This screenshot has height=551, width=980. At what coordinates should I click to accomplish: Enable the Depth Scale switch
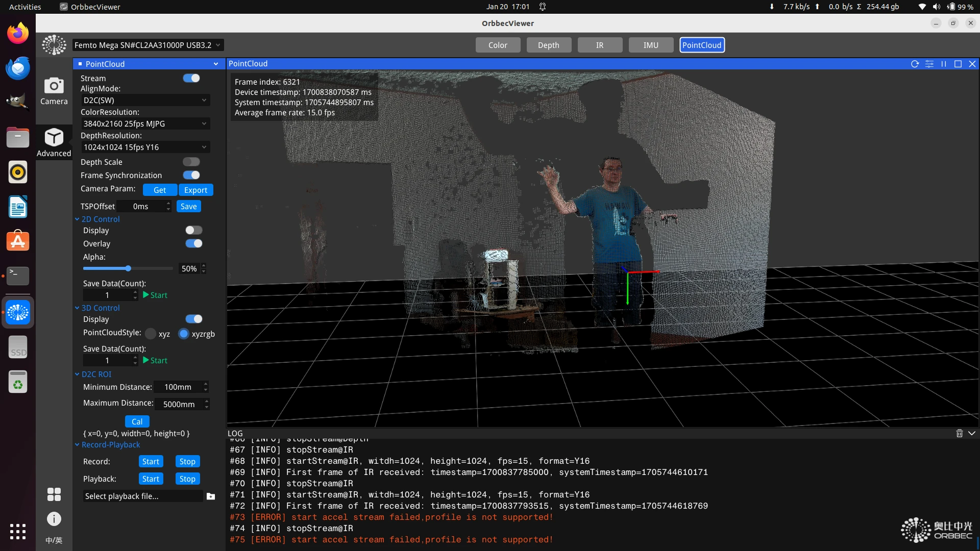tap(191, 162)
